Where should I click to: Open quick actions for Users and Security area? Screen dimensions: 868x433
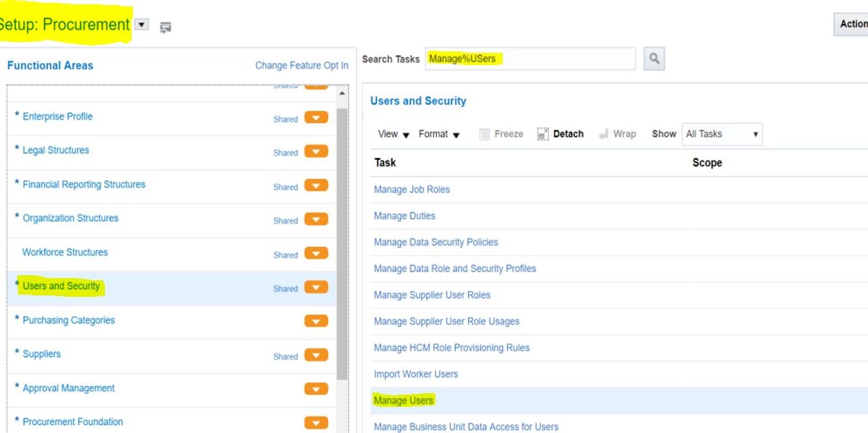pyautogui.click(x=315, y=287)
